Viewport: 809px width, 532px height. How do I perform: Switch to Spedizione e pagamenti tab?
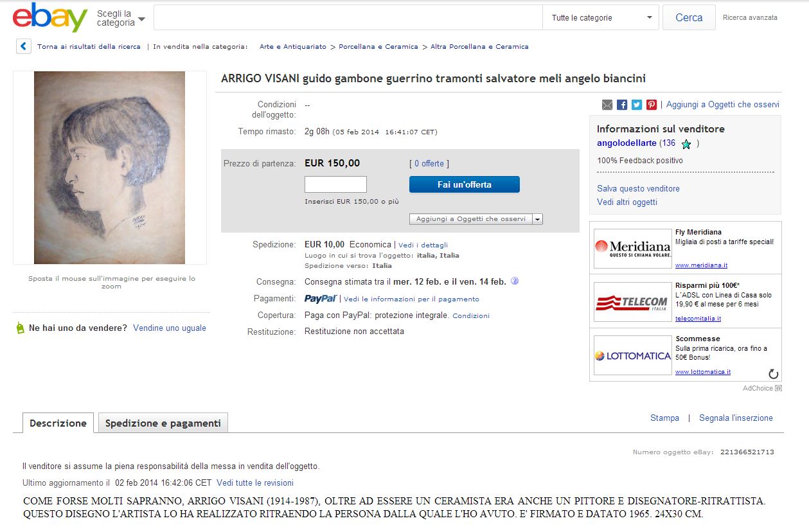point(163,423)
